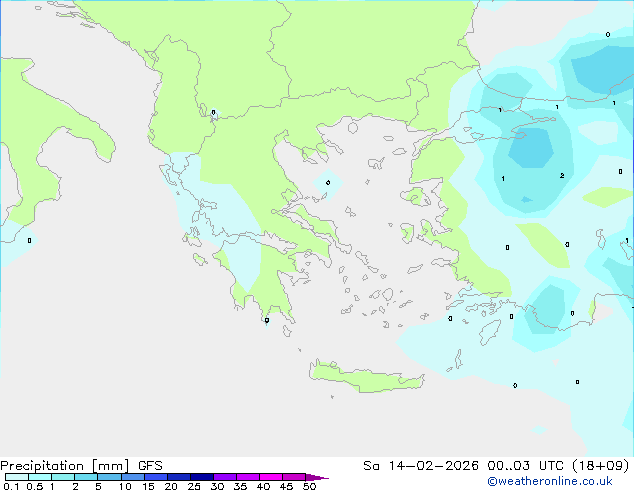Click the 30–35 mm purple legend swatch
This screenshot has height=490, width=634.
(x=225, y=477)
